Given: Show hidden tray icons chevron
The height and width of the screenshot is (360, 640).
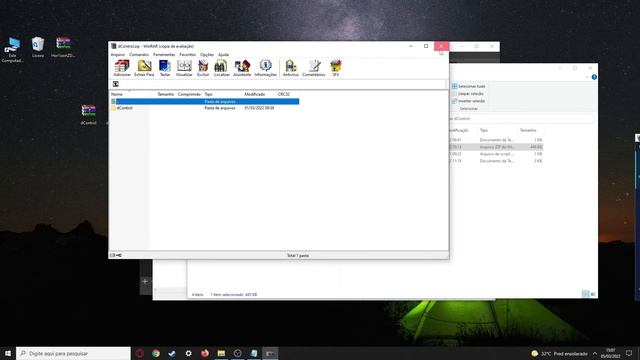Looking at the screenshot, I should tap(595, 353).
